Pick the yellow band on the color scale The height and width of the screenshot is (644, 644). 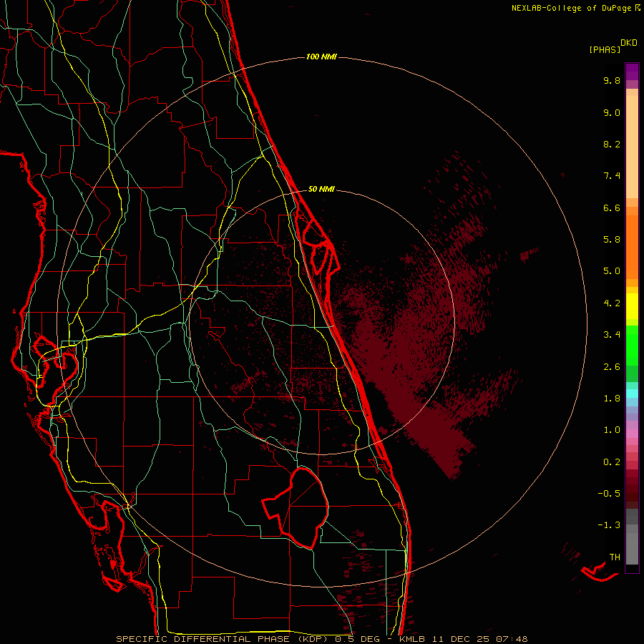632,306
